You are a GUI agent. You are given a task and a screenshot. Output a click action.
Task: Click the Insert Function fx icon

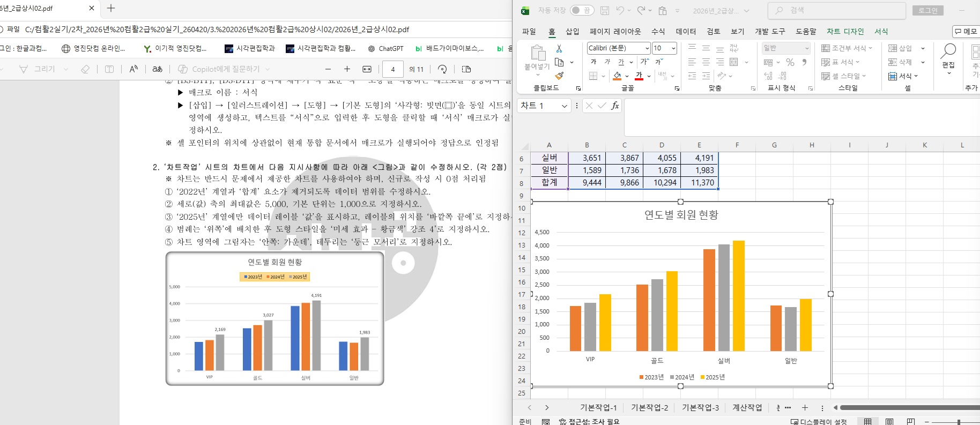tap(615, 106)
